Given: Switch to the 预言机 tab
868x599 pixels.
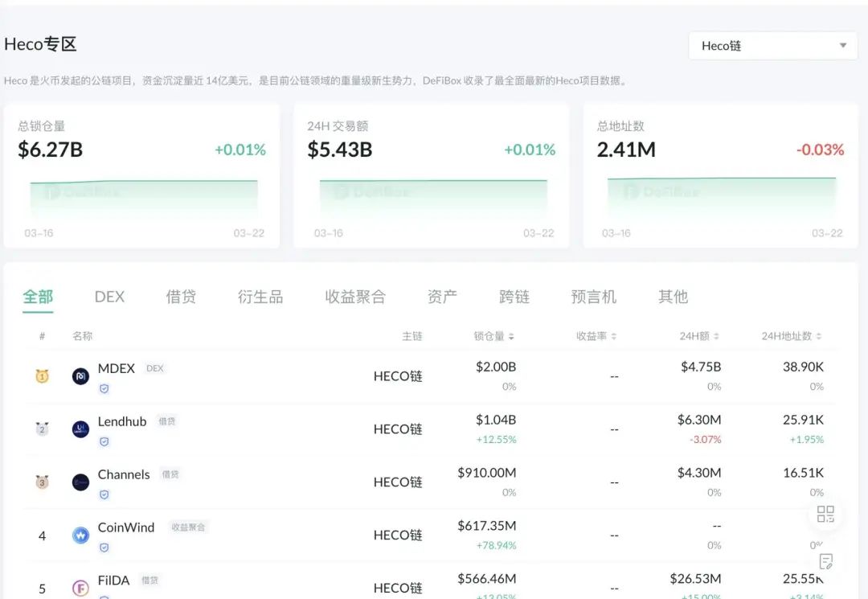Looking at the screenshot, I should [593, 297].
